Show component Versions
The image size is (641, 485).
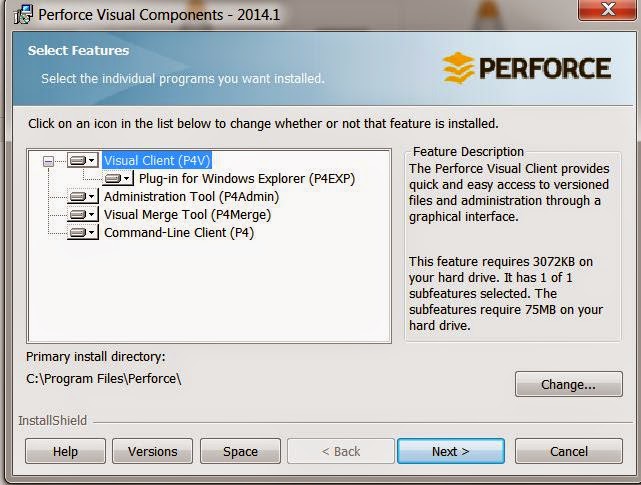pos(152,451)
